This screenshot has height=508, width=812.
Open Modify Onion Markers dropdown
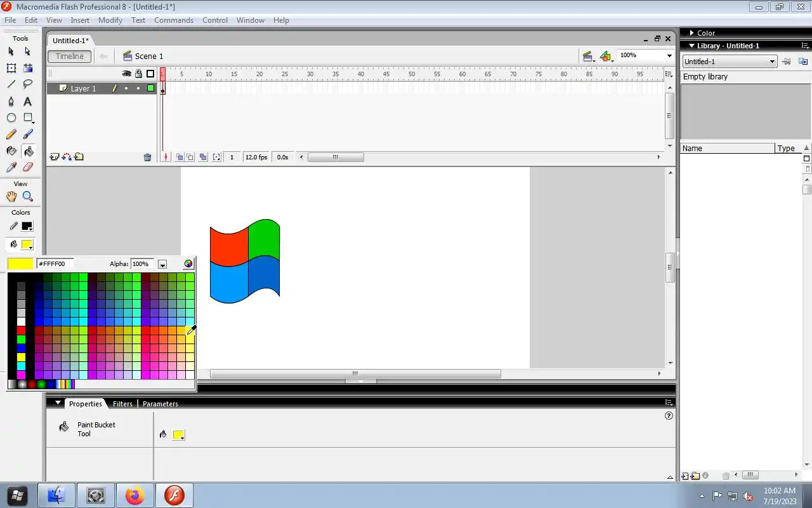pyautogui.click(x=216, y=157)
